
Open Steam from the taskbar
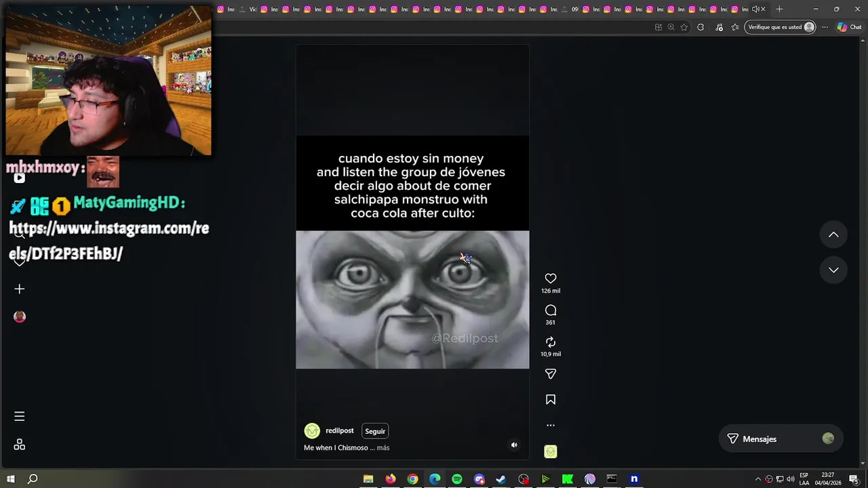[x=501, y=479]
